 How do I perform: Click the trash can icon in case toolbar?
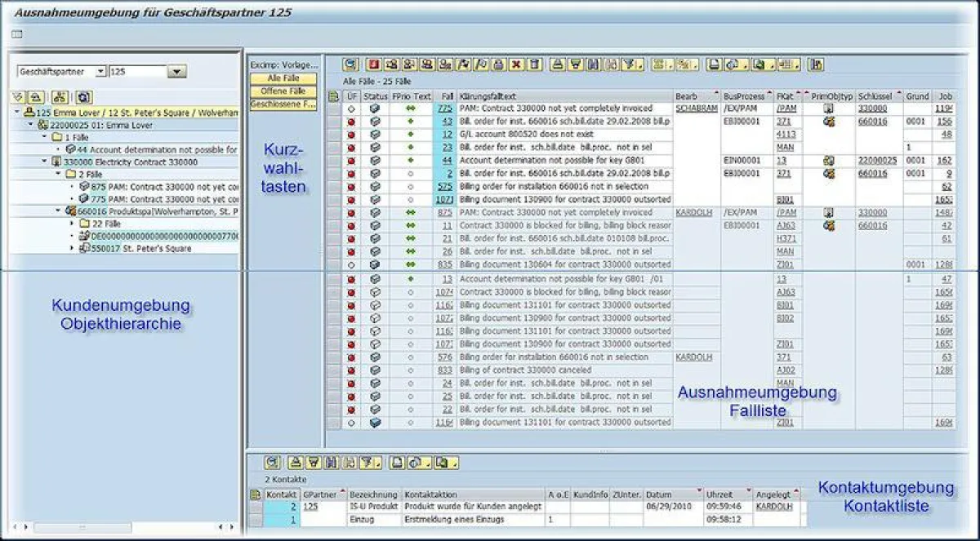pos(534,64)
